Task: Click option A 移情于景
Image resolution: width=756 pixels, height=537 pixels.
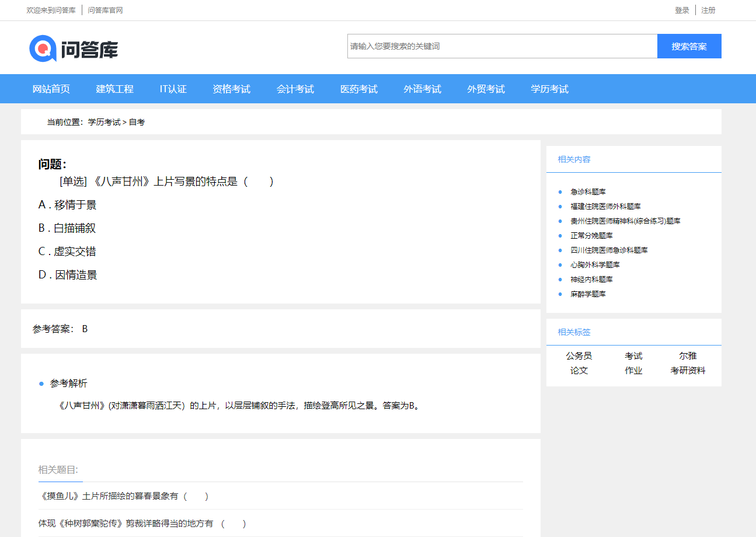Action: pos(68,205)
